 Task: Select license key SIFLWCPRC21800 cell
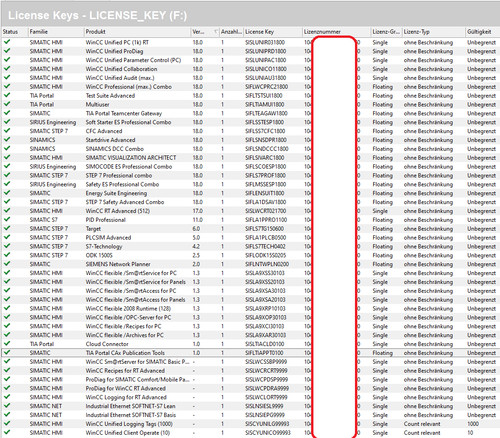(x=266, y=87)
